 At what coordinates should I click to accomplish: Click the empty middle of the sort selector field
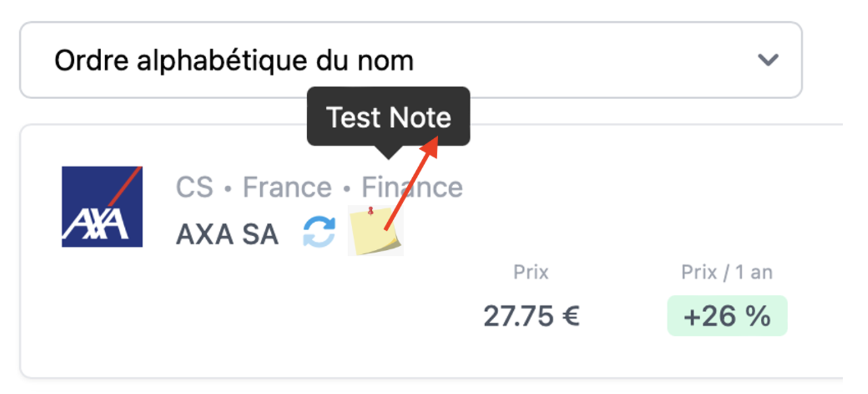point(581,60)
